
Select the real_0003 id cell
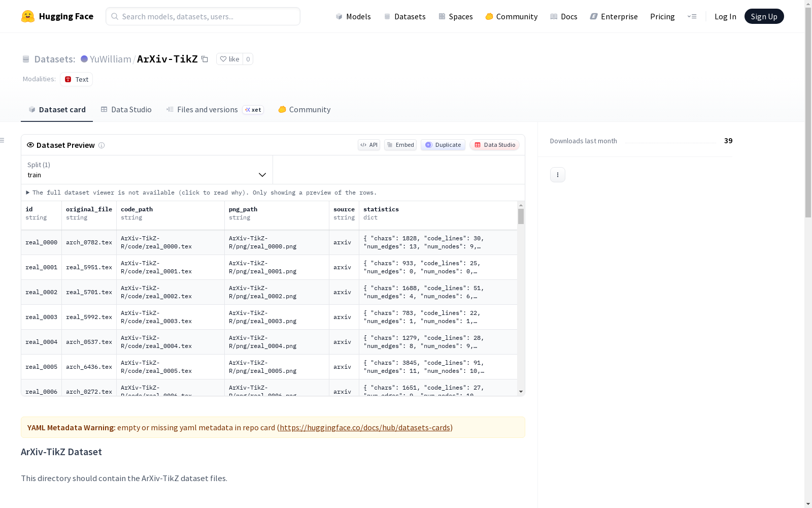tap(41, 317)
